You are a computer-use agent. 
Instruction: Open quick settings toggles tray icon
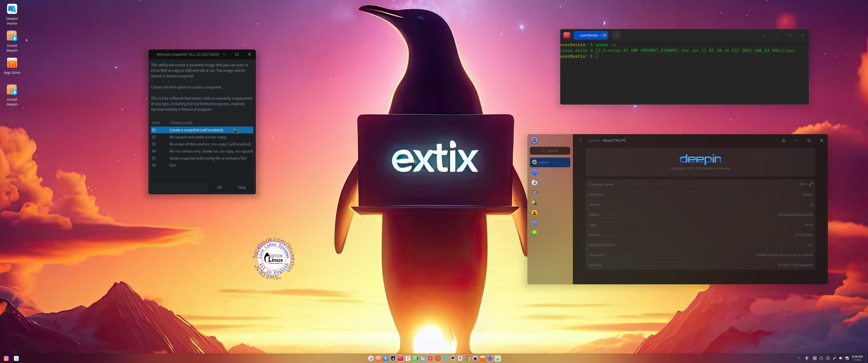(847, 358)
